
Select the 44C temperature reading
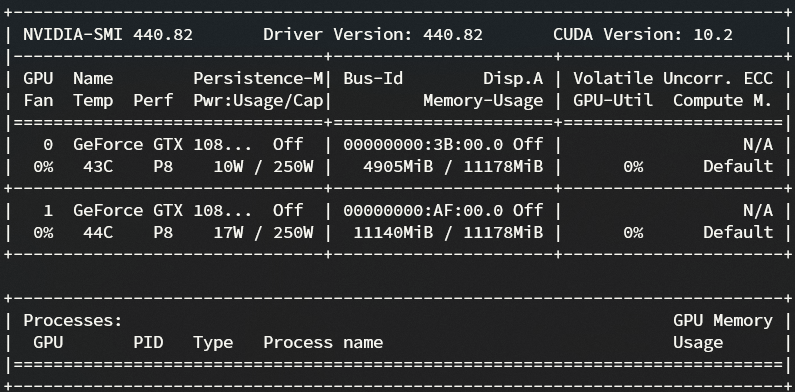(x=98, y=232)
